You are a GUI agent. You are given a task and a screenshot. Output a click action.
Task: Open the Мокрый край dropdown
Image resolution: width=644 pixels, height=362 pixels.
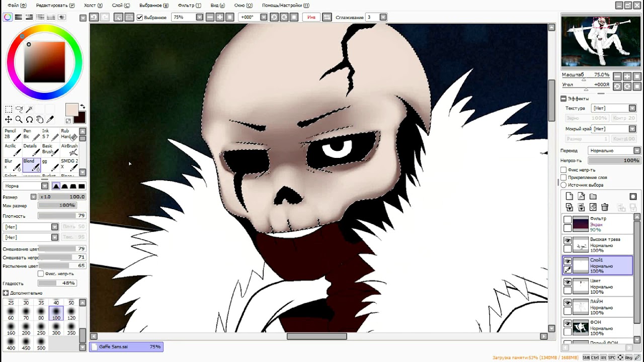[632, 129]
